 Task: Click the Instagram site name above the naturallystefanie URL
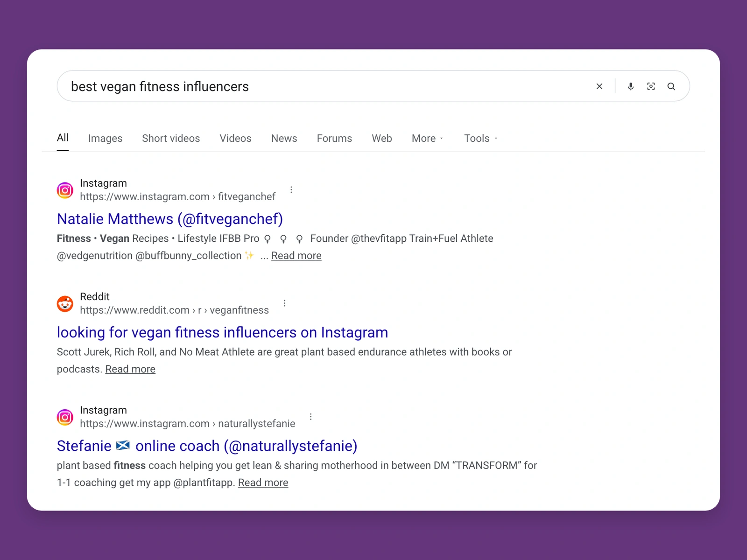pos(103,410)
